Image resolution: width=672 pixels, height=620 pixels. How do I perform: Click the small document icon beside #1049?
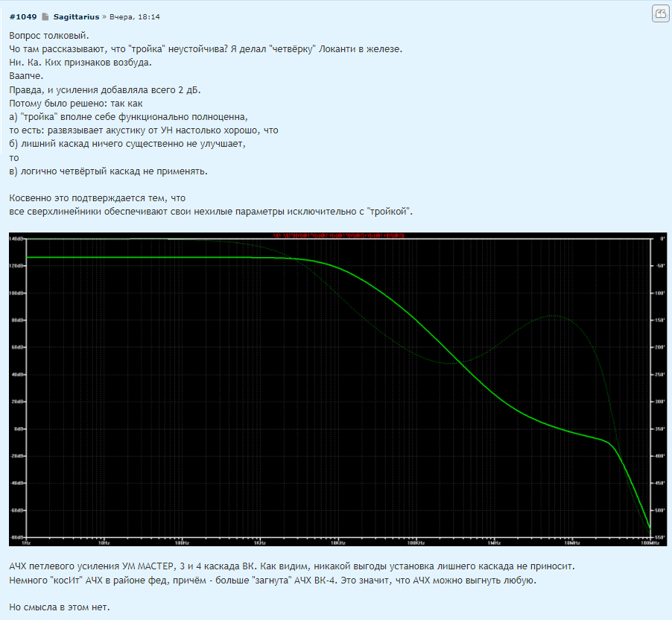point(45,16)
